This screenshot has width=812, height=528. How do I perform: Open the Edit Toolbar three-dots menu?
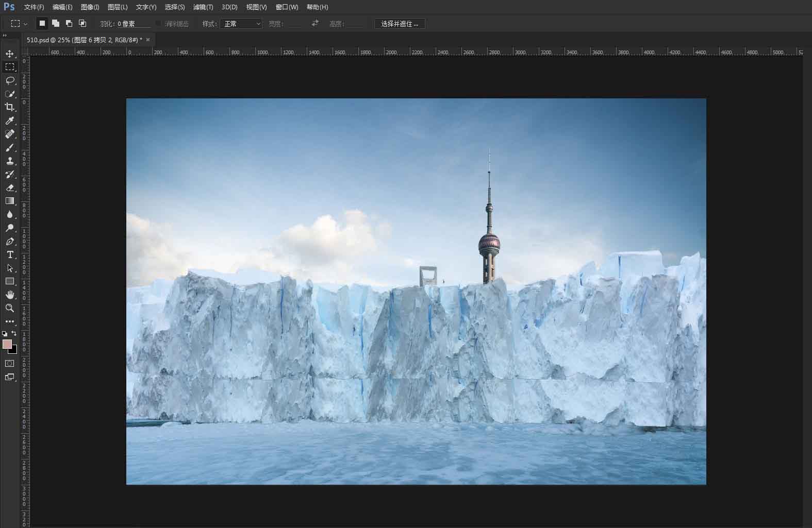click(x=10, y=321)
